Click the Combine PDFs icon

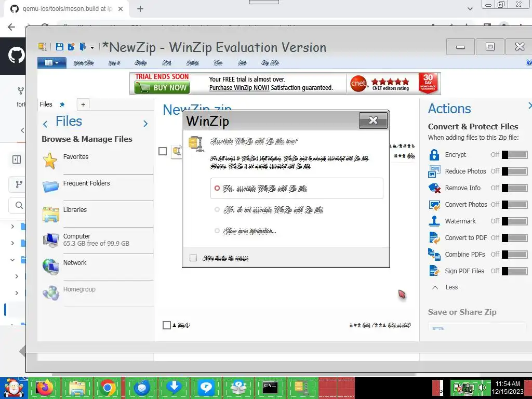click(434, 255)
